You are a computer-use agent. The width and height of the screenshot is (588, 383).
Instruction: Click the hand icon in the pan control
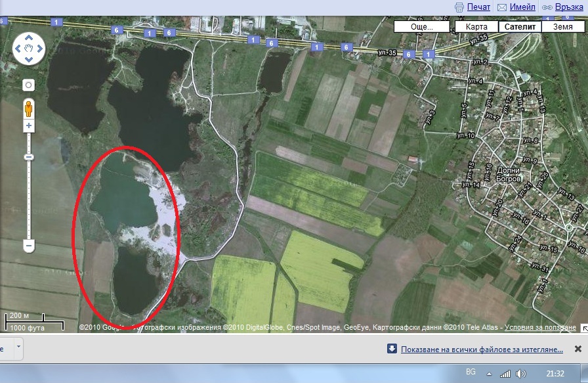29,49
